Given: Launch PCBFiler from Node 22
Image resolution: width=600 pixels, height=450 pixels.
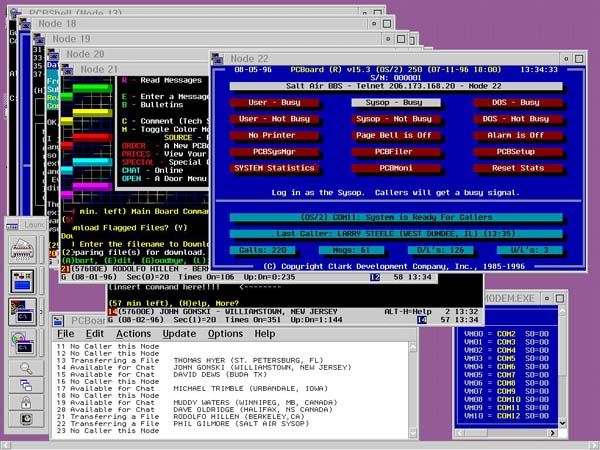Looking at the screenshot, I should coord(396,152).
